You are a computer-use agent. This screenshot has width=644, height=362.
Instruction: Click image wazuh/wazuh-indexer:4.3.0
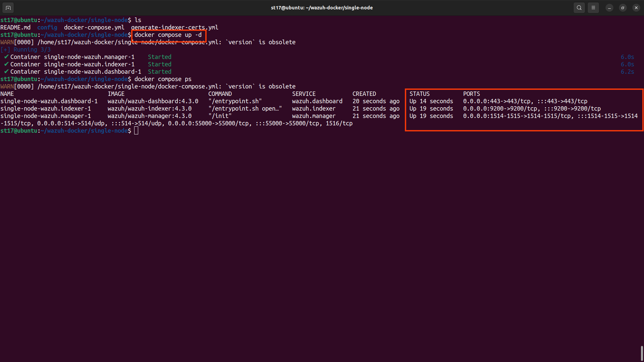150,109
